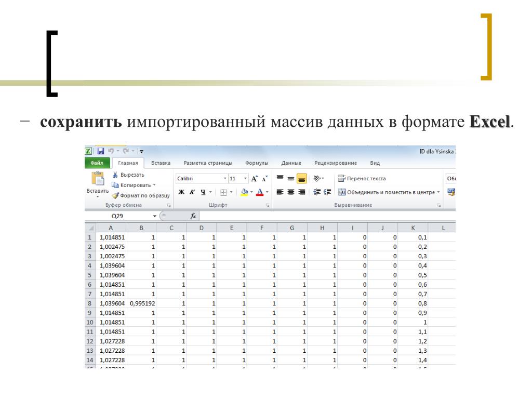Toggle bold Ж formatting
Viewport: 532px width, 399px height.
tap(181, 192)
